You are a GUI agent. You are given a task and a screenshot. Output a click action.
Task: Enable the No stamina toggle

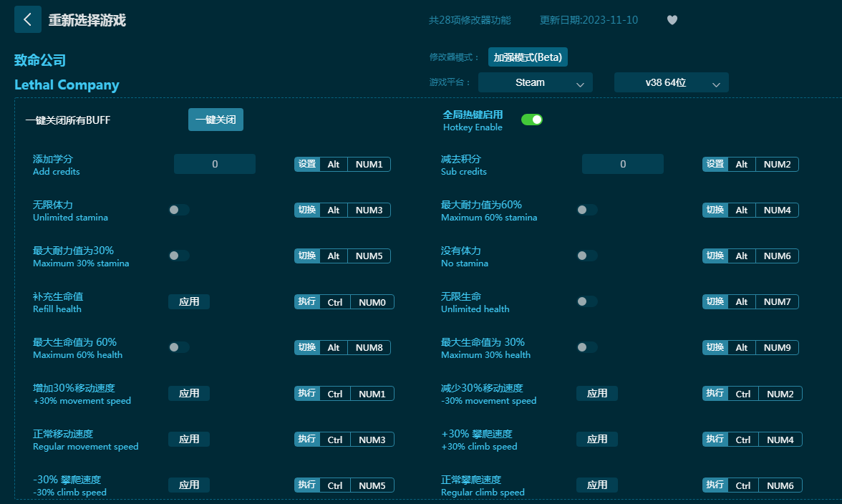[587, 256]
